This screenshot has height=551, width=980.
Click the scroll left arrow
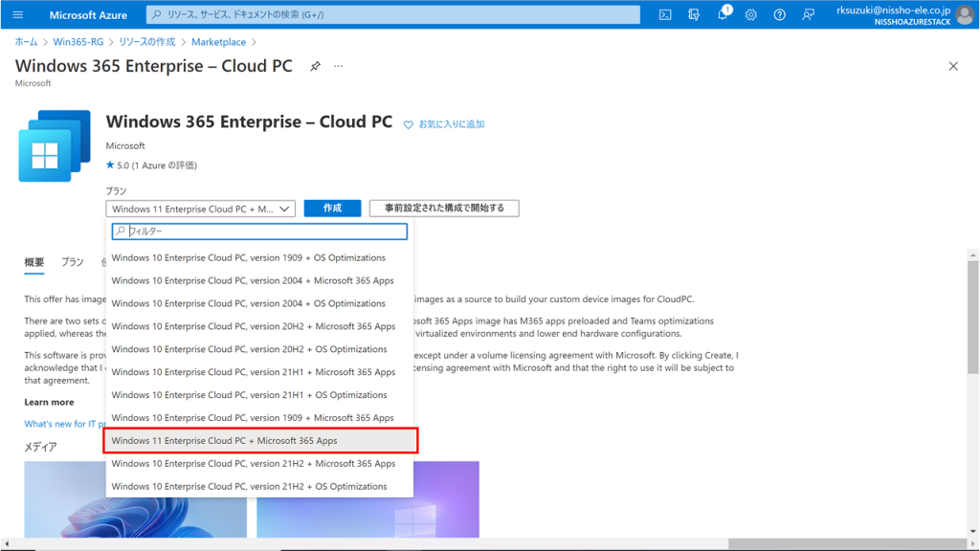click(x=6, y=544)
